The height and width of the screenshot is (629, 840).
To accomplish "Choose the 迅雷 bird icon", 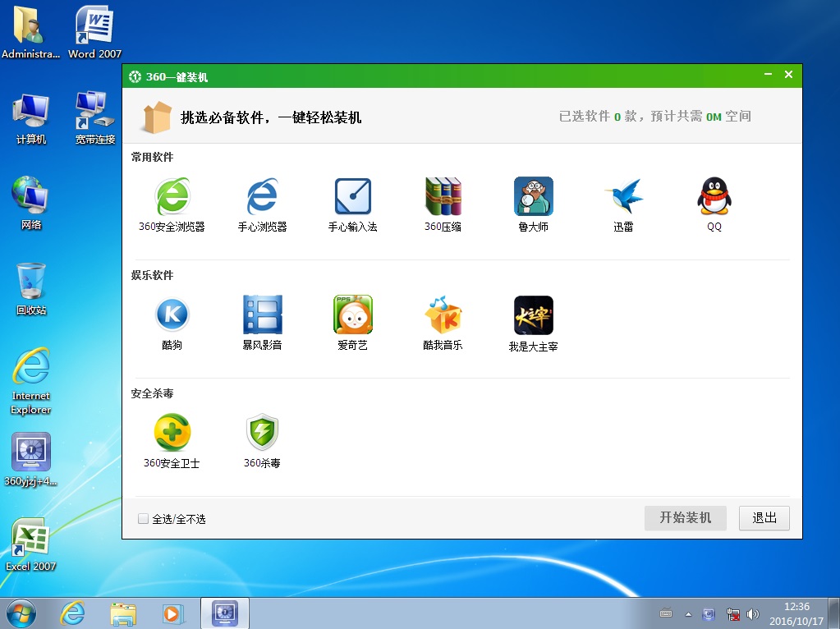I will 623,197.
